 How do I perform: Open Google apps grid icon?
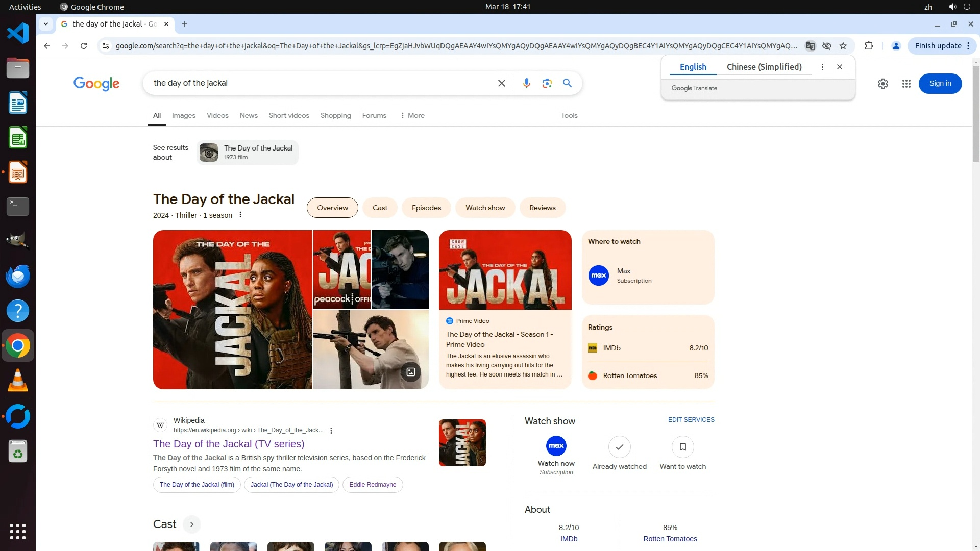(906, 84)
